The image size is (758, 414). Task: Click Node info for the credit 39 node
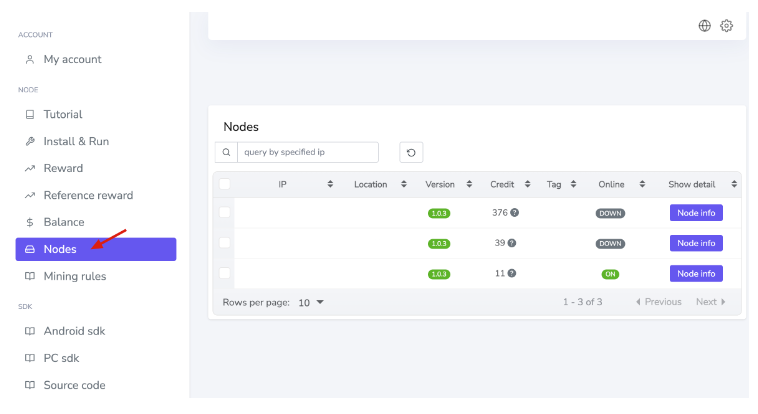tap(696, 243)
